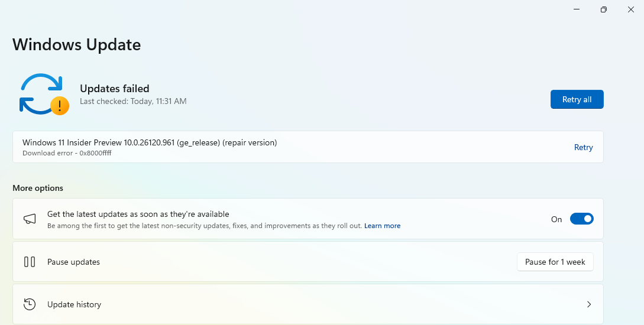Click Download error - 0x8000ffff text
The width and height of the screenshot is (644, 325).
click(x=67, y=153)
